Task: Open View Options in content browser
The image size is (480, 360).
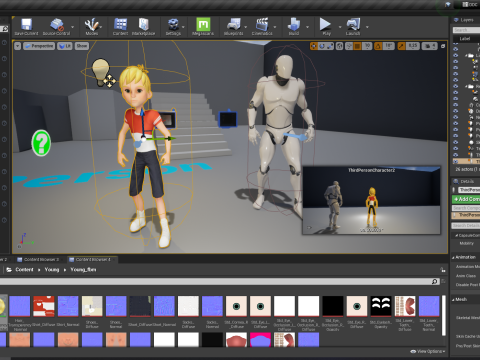Action: pos(428,351)
